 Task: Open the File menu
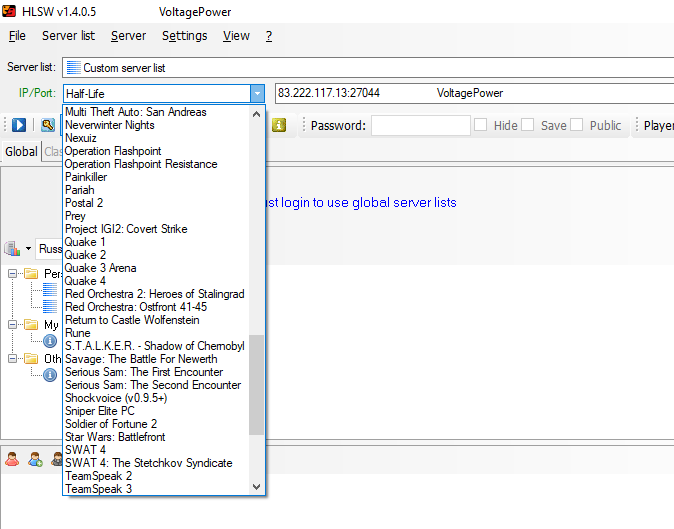tap(17, 36)
